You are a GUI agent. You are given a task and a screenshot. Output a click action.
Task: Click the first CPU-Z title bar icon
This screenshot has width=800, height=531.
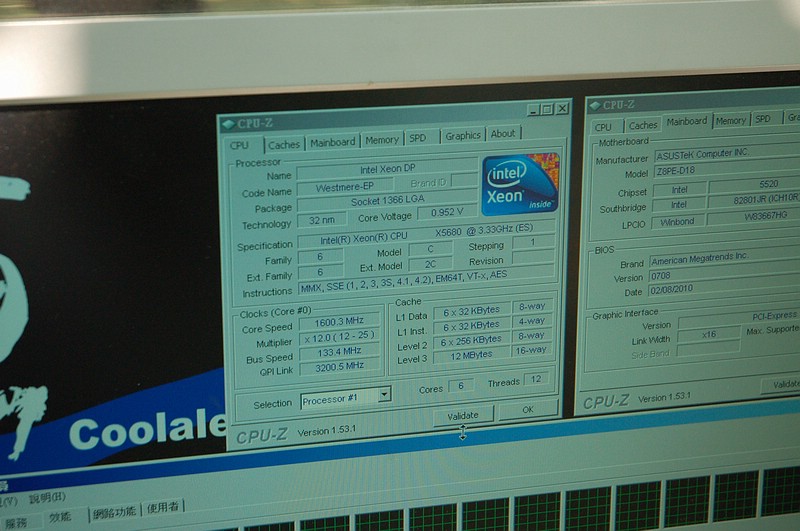tap(228, 124)
